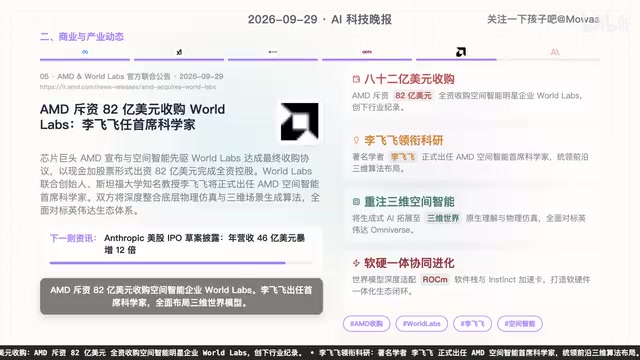Select the xAI logo tab
640x360 pixels.
(179, 52)
